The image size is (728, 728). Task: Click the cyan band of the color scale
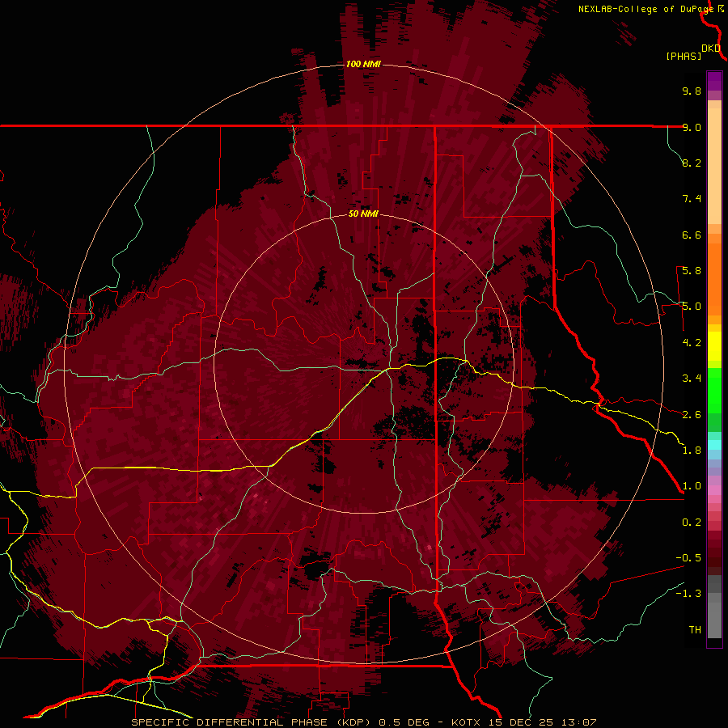[x=714, y=445]
